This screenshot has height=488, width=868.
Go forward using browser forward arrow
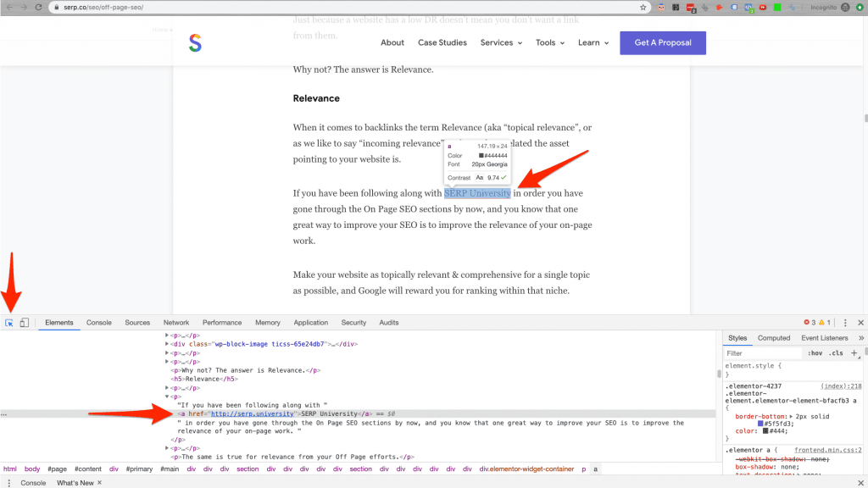pyautogui.click(x=24, y=7)
